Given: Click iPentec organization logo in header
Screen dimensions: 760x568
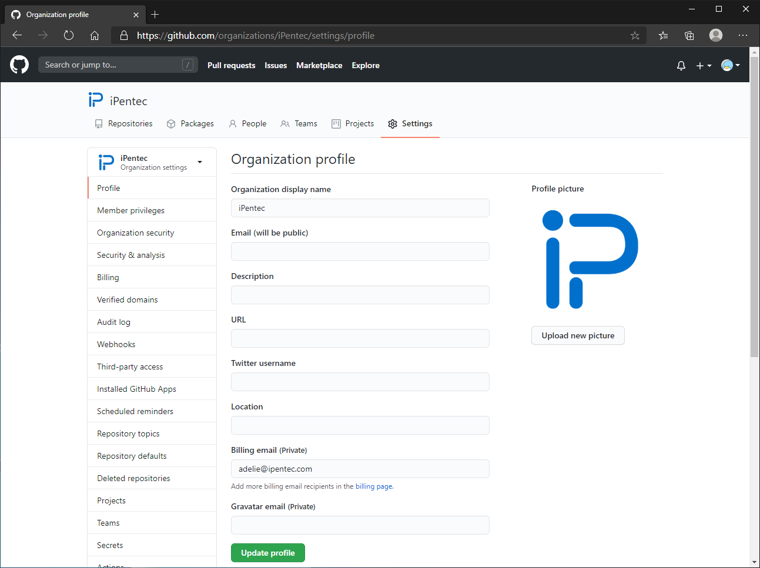Looking at the screenshot, I should [95, 100].
